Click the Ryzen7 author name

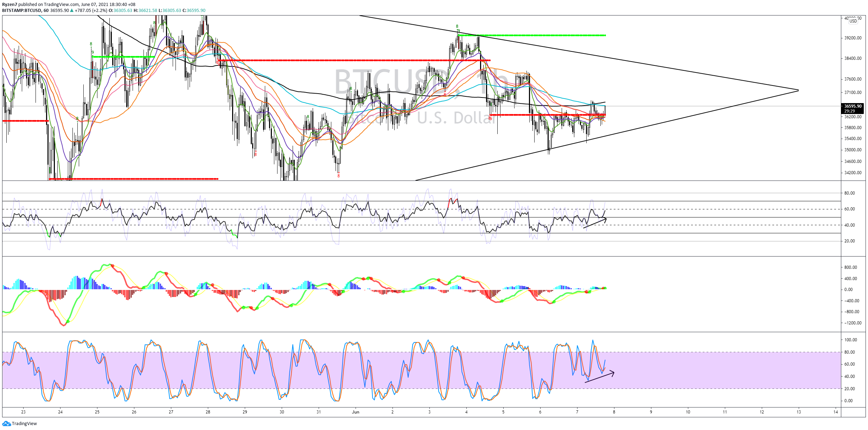[x=9, y=5]
